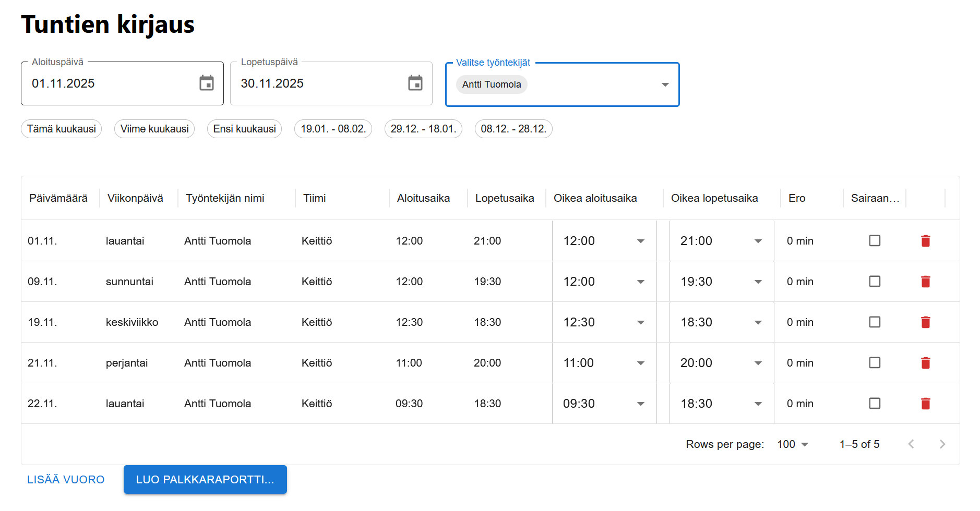This screenshot has height=511, width=980.
Task: Remove the 22.11. lauantai shift
Action: (x=925, y=404)
